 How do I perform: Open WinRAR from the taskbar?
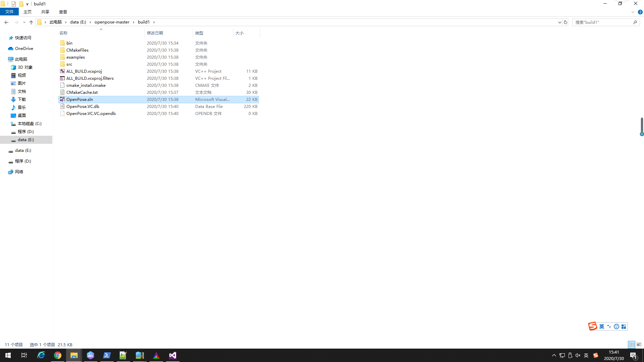[x=140, y=356]
